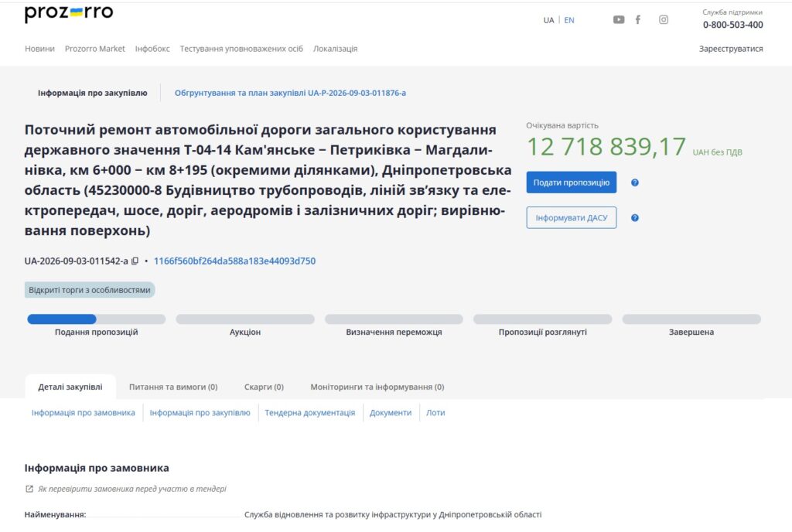Click the Prozorro logo
This screenshot has height=532, width=792.
coord(69,13)
